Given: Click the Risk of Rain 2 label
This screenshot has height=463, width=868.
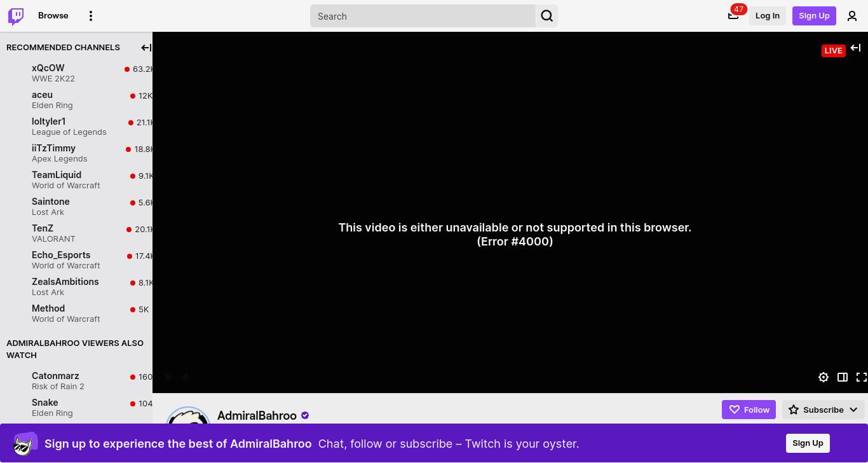Looking at the screenshot, I should coord(58,386).
